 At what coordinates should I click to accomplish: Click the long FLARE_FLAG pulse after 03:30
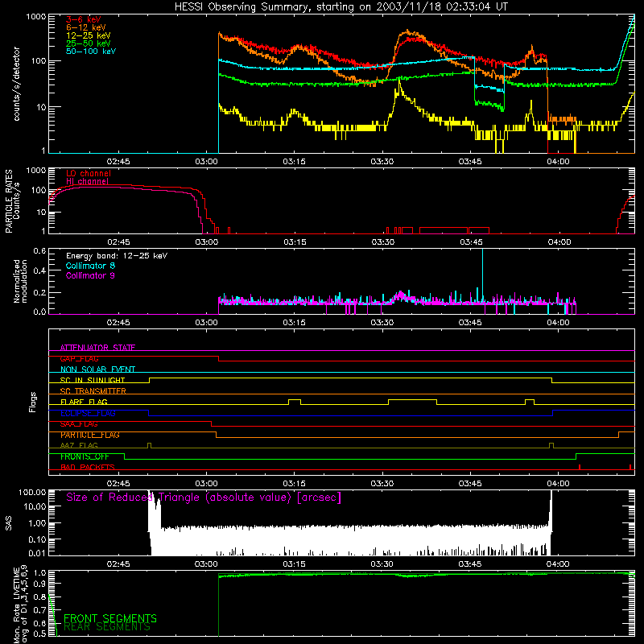coord(412,402)
